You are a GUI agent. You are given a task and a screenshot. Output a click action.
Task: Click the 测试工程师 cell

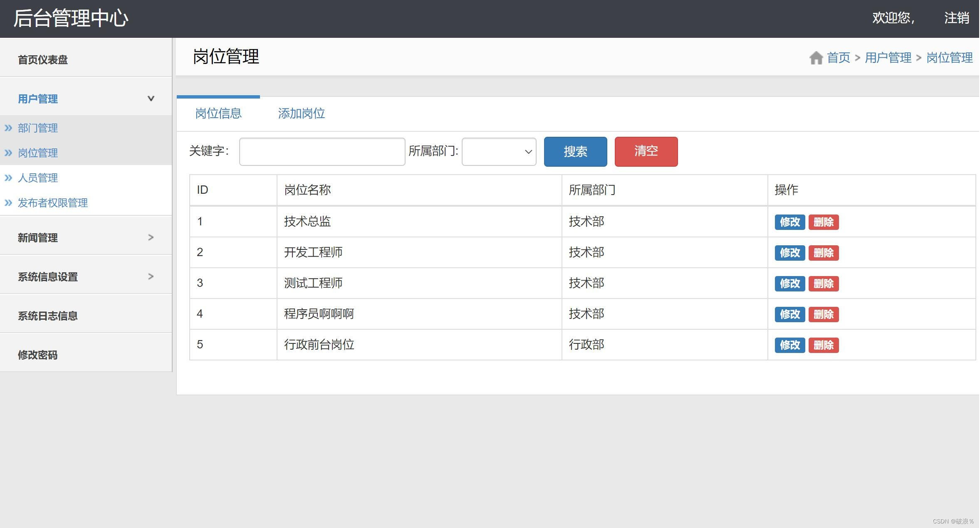[x=419, y=283]
